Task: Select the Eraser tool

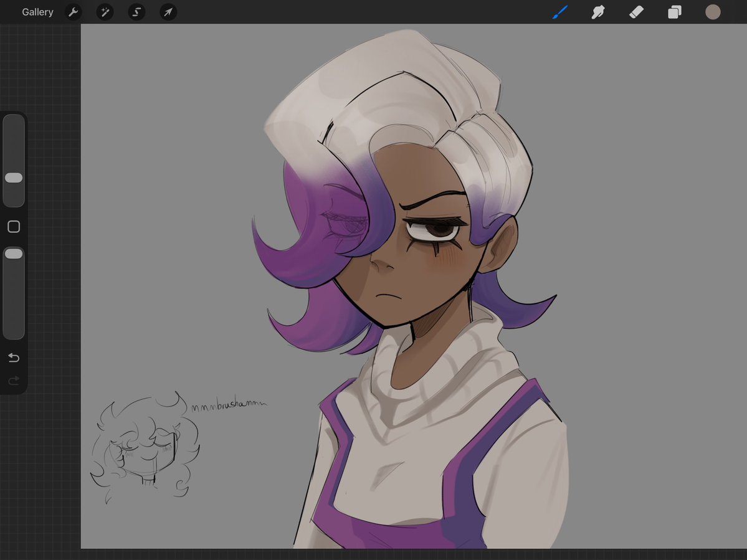Action: [x=637, y=12]
